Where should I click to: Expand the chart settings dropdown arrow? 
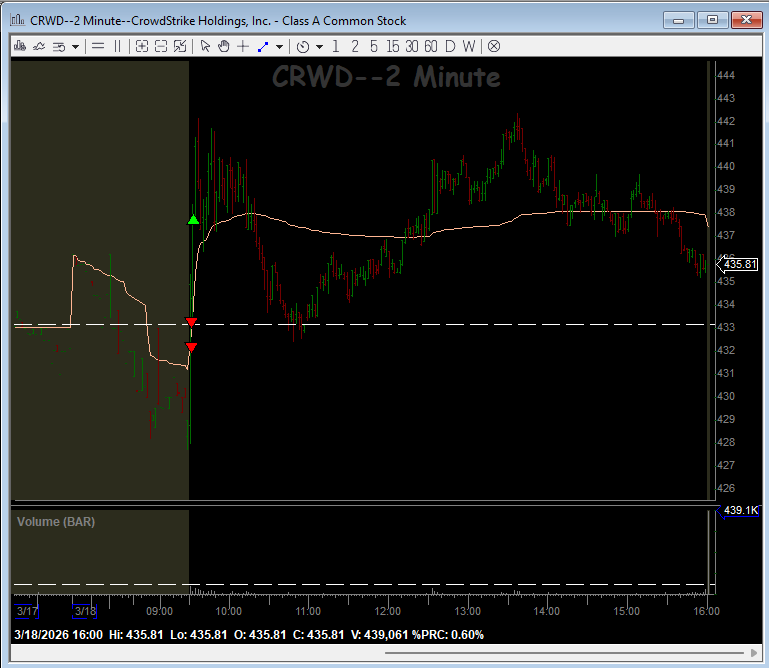pyautogui.click(x=76, y=47)
